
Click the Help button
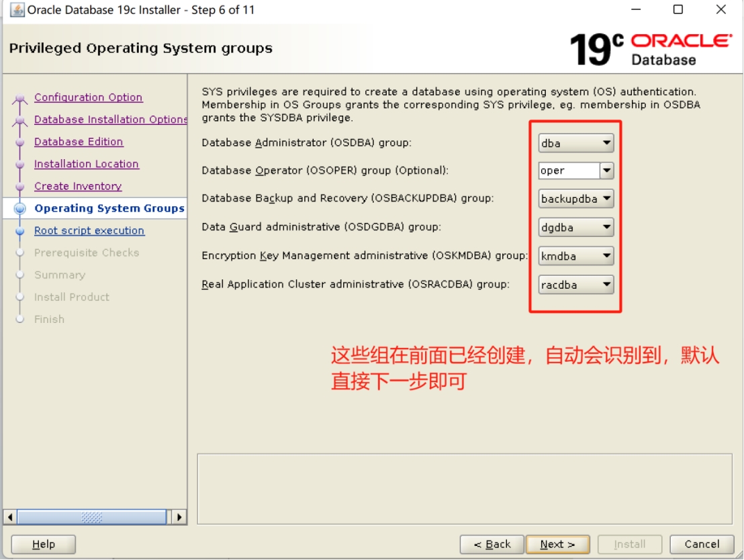[43, 545]
